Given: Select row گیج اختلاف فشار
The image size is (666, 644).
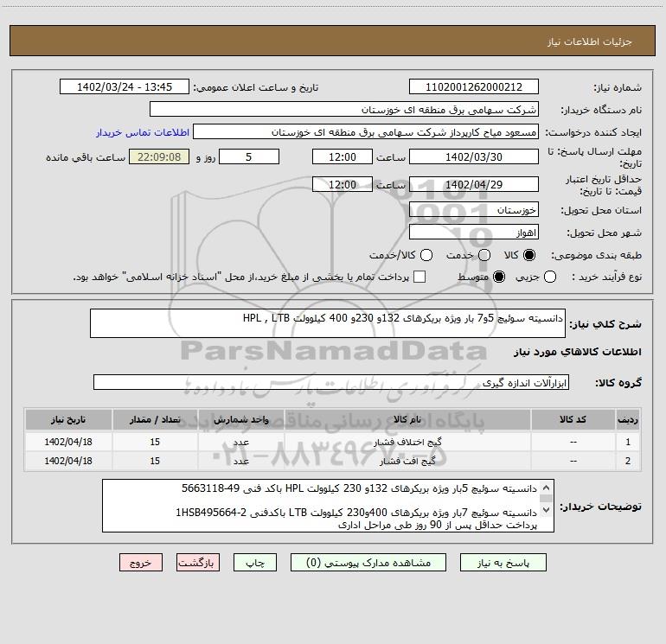Looking at the screenshot, I should tap(333, 442).
